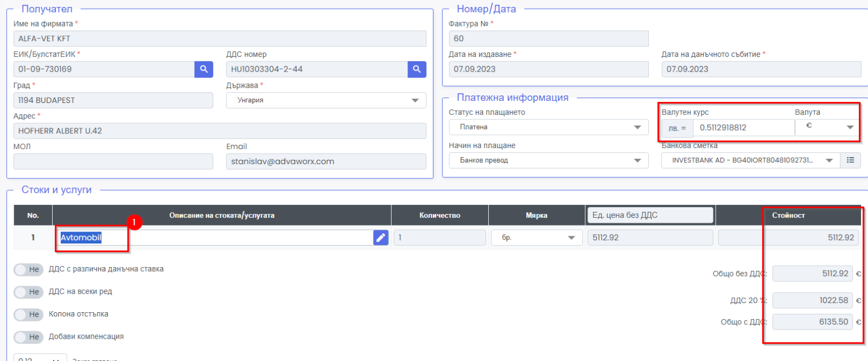The width and height of the screenshot is (868, 361).
Task: Open the bank accounts list icon
Action: pos(850,160)
